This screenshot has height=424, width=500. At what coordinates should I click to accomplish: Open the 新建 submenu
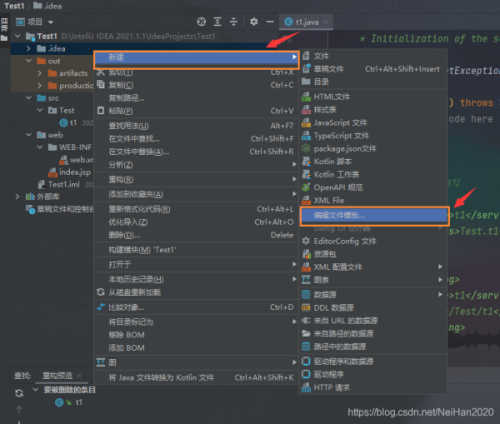tap(196, 57)
